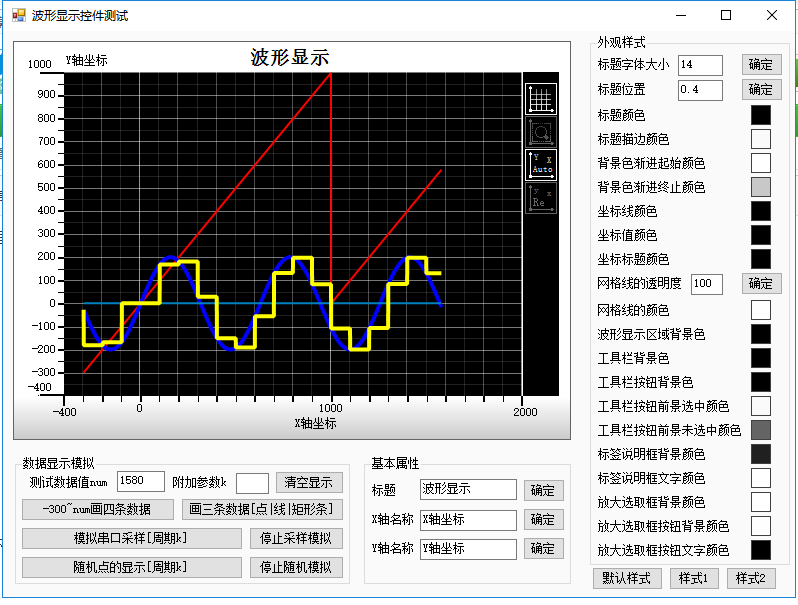Confirm the 标题位置 value
The width and height of the screenshot is (798, 605).
tap(761, 90)
